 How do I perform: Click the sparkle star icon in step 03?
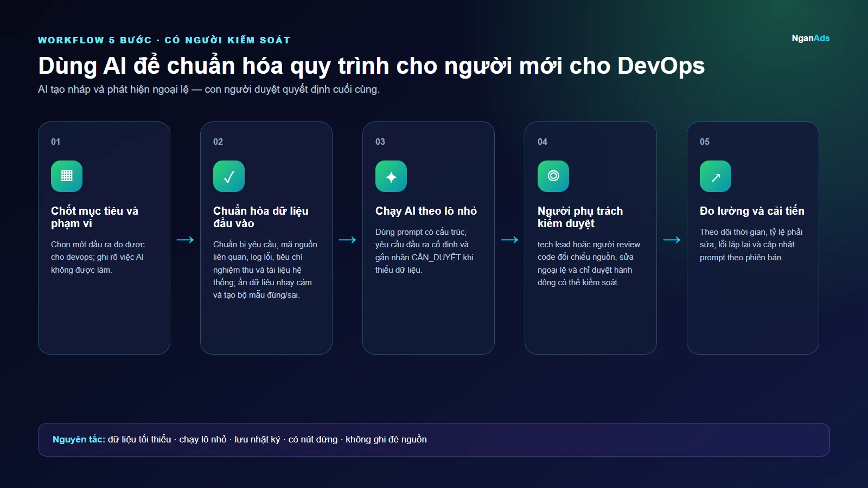[x=391, y=176]
